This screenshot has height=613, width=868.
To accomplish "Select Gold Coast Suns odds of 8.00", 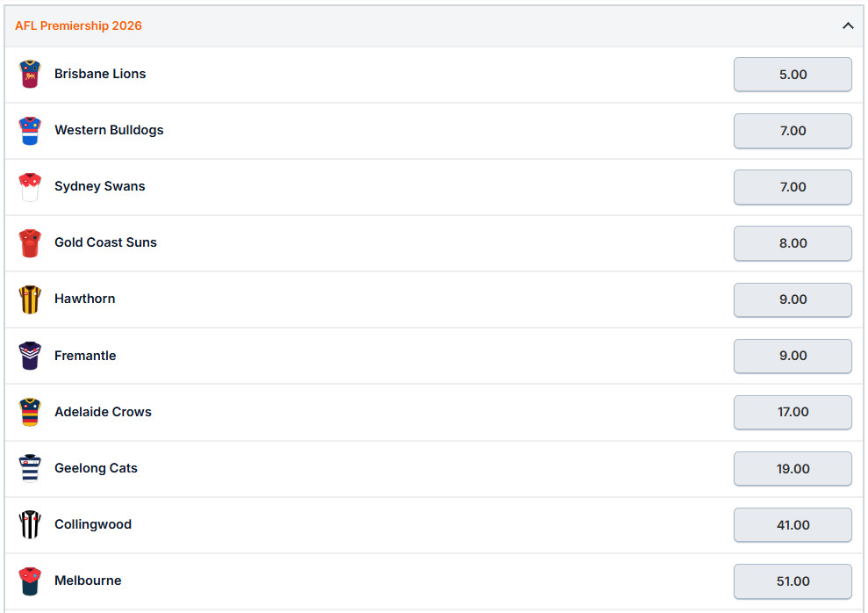I will click(x=792, y=243).
